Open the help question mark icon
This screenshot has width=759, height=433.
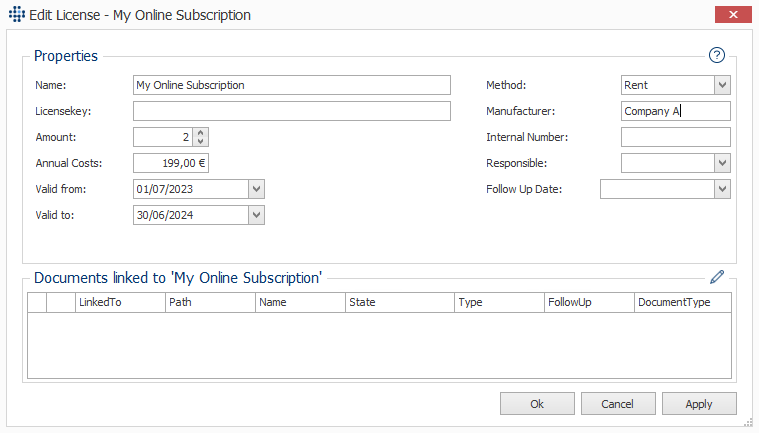coord(716,55)
